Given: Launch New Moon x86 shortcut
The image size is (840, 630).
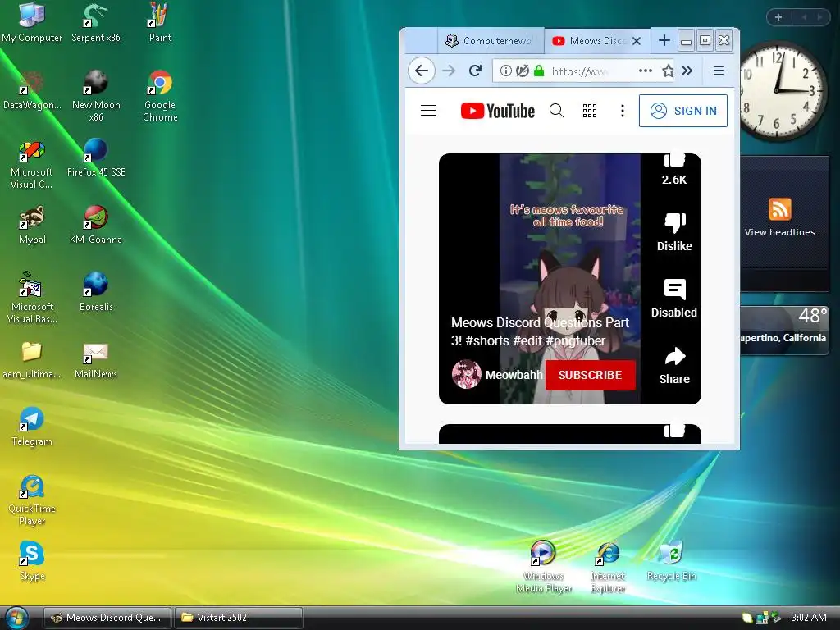Looking at the screenshot, I should pos(96,95).
